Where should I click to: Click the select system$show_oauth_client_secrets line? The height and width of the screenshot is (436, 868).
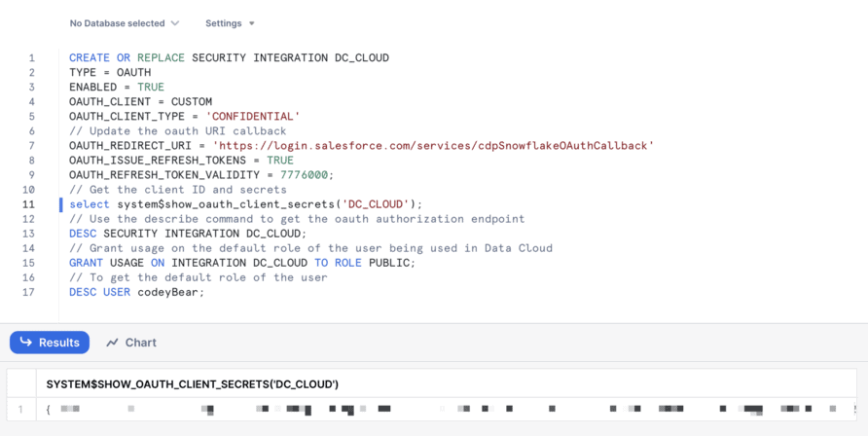tap(246, 204)
